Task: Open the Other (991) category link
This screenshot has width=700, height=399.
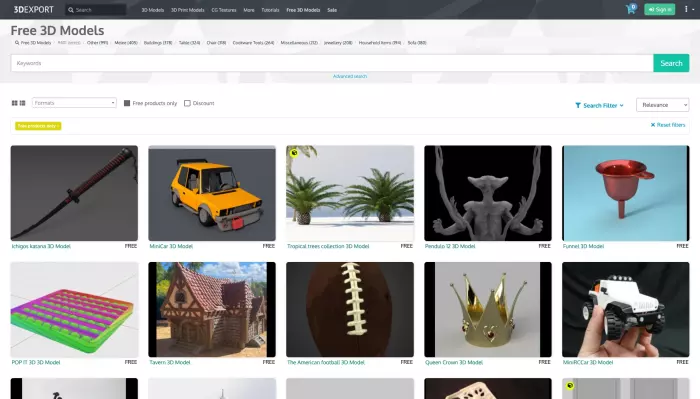Action: point(97,43)
